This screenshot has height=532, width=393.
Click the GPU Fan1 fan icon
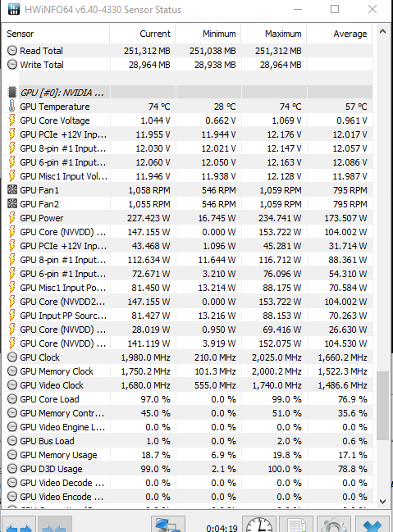(11, 189)
